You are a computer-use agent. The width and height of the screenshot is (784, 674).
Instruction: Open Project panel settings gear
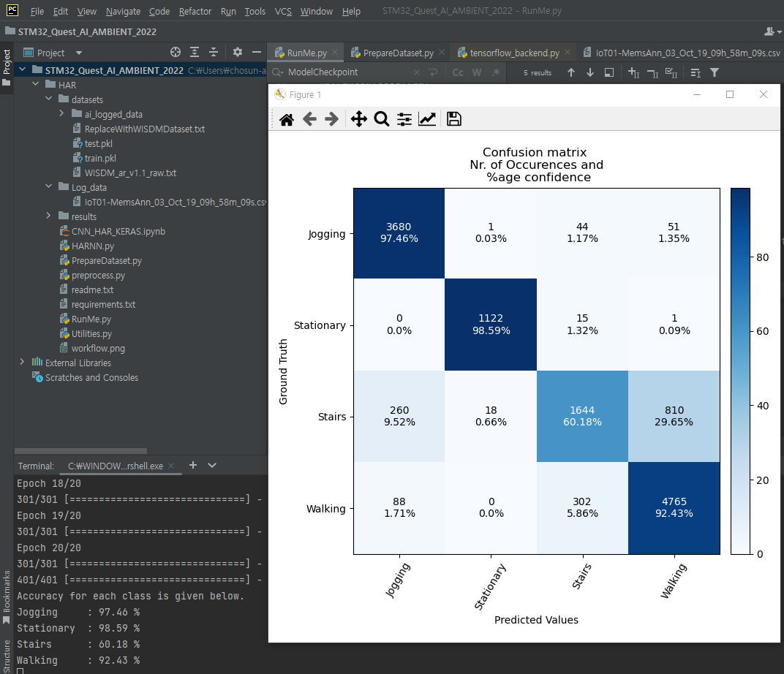point(237,53)
